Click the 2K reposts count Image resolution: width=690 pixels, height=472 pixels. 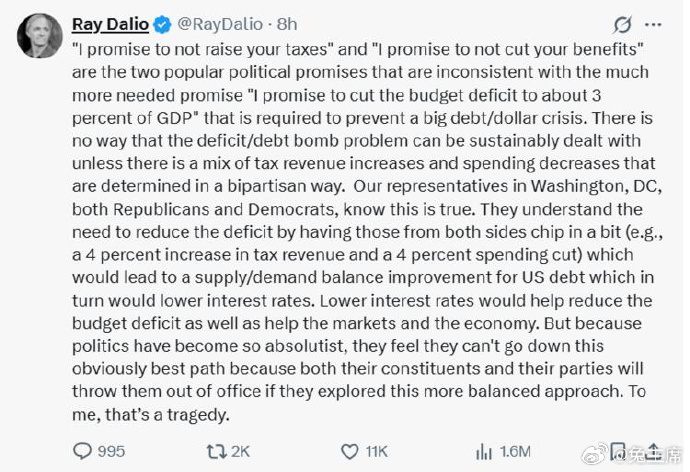pos(239,451)
